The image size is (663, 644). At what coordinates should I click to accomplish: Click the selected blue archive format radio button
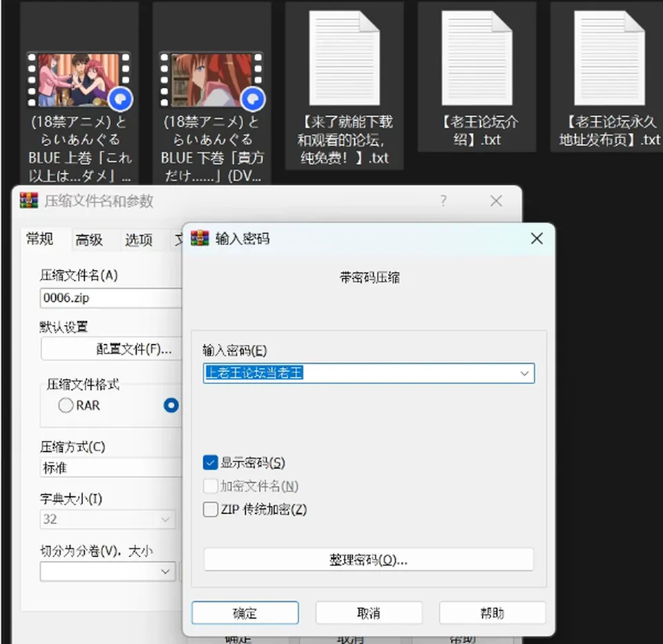[x=171, y=405]
